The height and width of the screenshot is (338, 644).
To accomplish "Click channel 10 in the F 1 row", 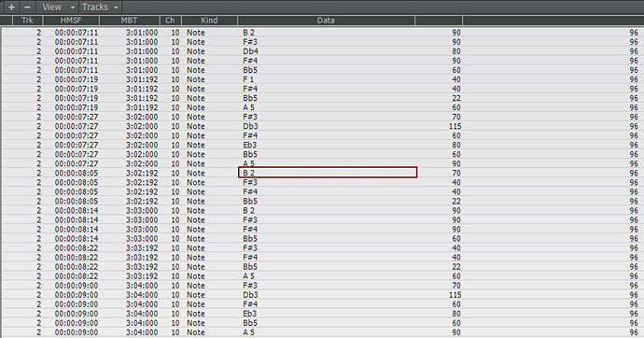I will 175,79.
